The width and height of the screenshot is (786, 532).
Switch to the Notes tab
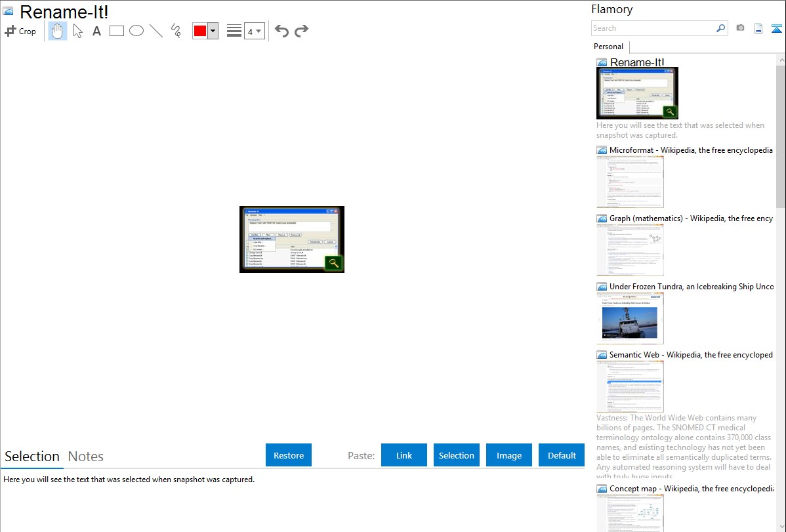tap(86, 457)
